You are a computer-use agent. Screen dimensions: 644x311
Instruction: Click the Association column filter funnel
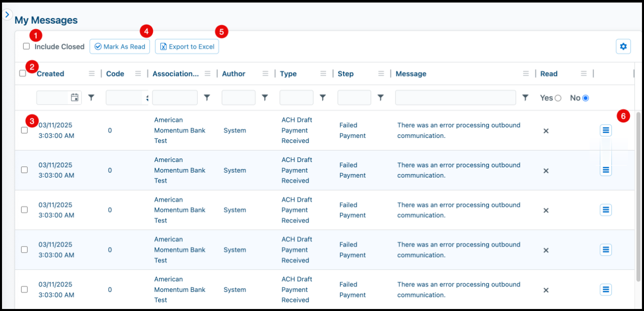coord(207,98)
